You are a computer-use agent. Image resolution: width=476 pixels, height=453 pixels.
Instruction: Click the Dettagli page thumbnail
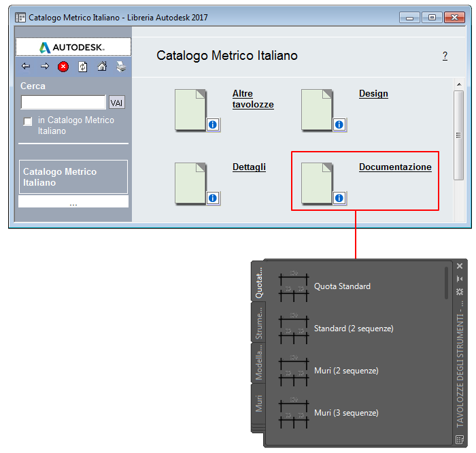pos(190,183)
